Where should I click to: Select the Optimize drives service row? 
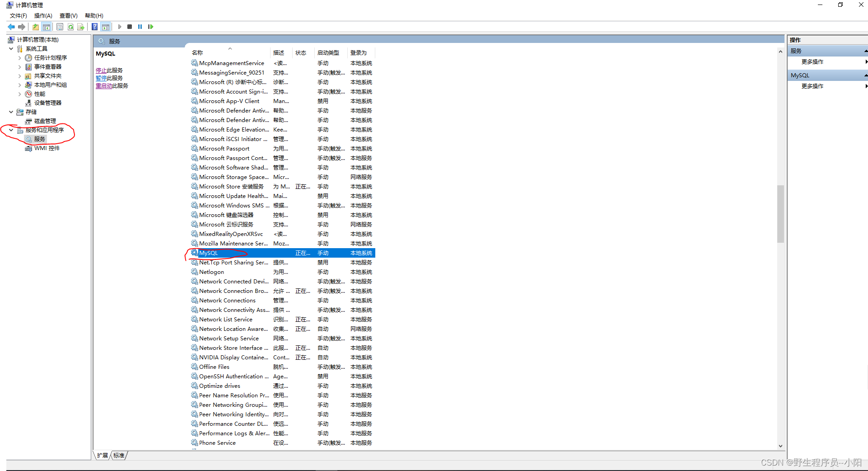pos(282,386)
